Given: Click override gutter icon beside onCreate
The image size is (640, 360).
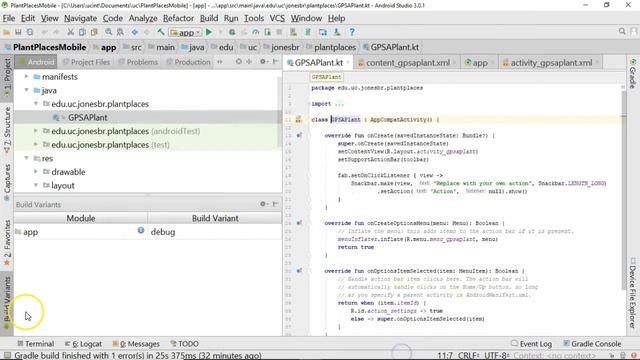Looking at the screenshot, I should [x=299, y=135].
